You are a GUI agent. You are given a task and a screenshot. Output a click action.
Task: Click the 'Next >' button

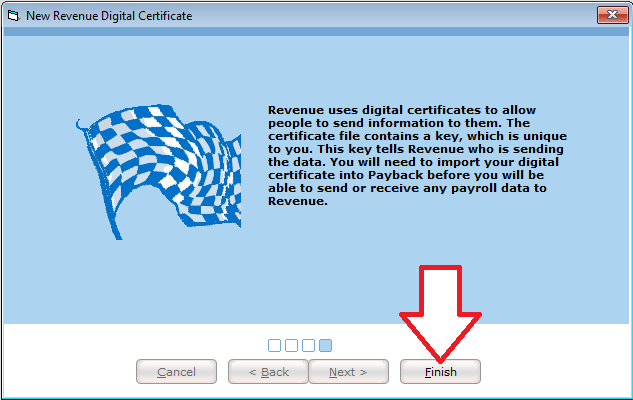(x=348, y=372)
